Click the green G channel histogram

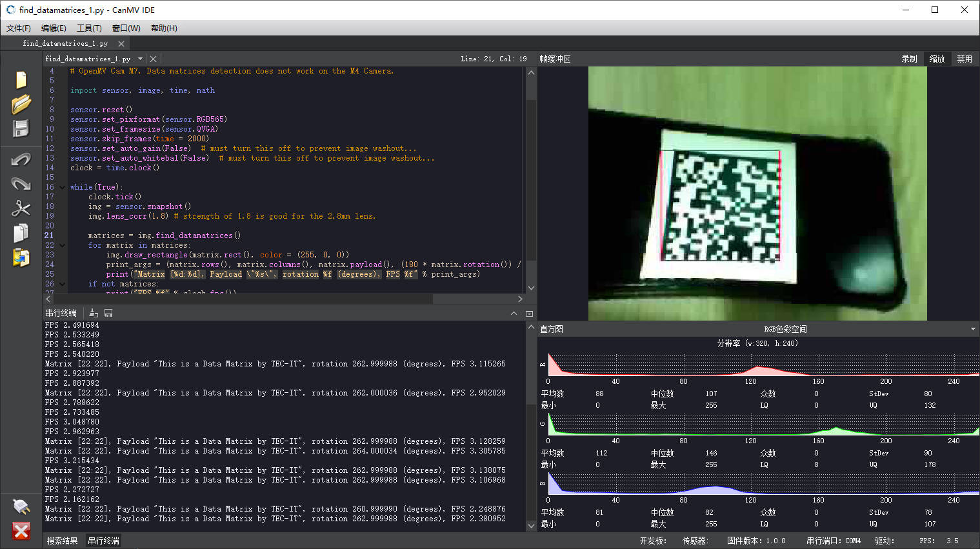pyautogui.click(x=763, y=423)
